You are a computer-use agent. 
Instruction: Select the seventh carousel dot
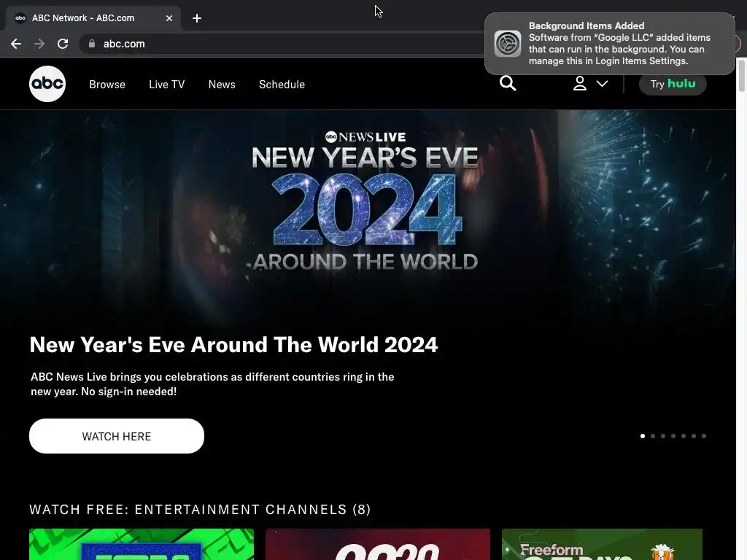click(x=704, y=436)
